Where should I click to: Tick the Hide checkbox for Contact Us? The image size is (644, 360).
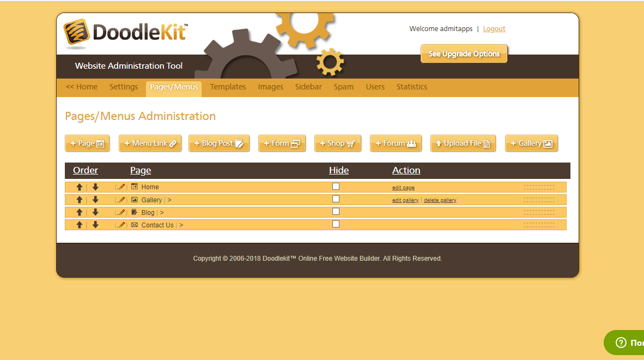click(336, 224)
